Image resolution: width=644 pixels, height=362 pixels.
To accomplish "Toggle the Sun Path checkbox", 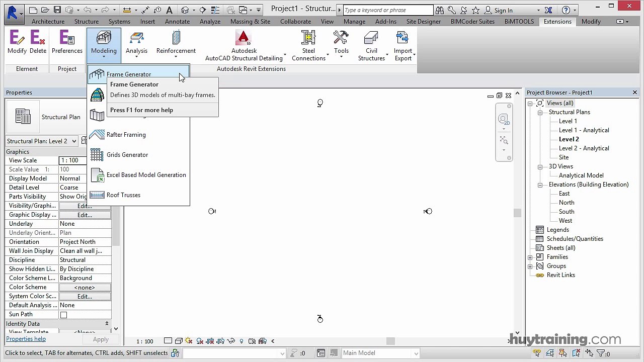I will pyautogui.click(x=63, y=315).
